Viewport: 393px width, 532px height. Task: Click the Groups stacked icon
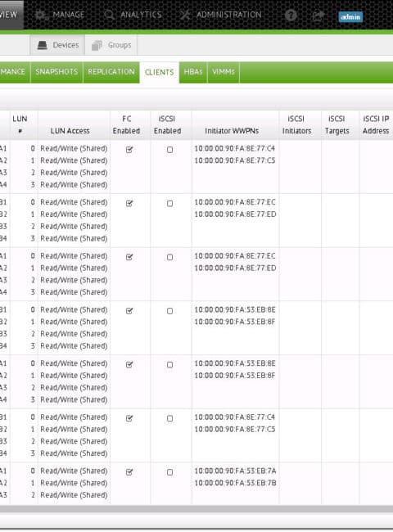click(x=97, y=45)
